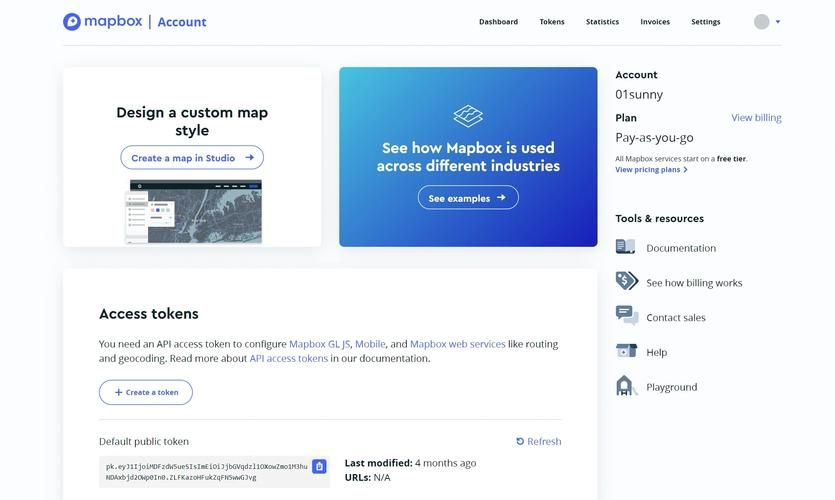Open the Statistics page
The width and height of the screenshot is (835, 500).
coord(602,22)
